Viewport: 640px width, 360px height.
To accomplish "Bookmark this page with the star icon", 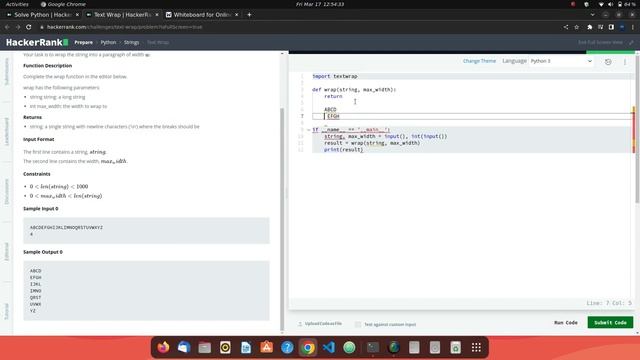I will tap(577, 27).
